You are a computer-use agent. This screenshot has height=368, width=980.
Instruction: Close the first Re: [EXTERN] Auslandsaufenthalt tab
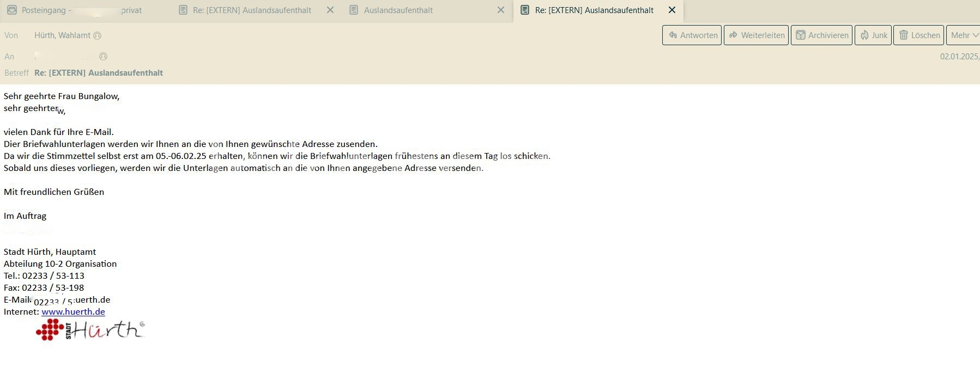pyautogui.click(x=330, y=10)
